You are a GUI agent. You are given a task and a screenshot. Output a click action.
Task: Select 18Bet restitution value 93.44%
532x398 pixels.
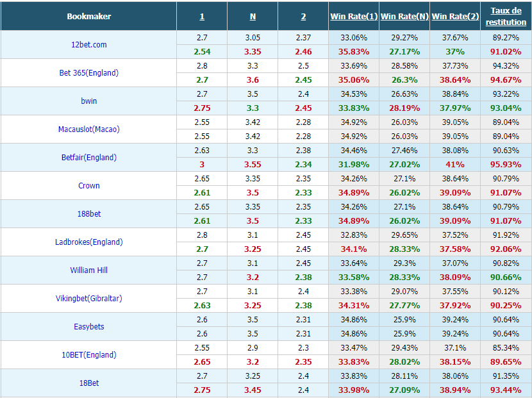[506, 390]
